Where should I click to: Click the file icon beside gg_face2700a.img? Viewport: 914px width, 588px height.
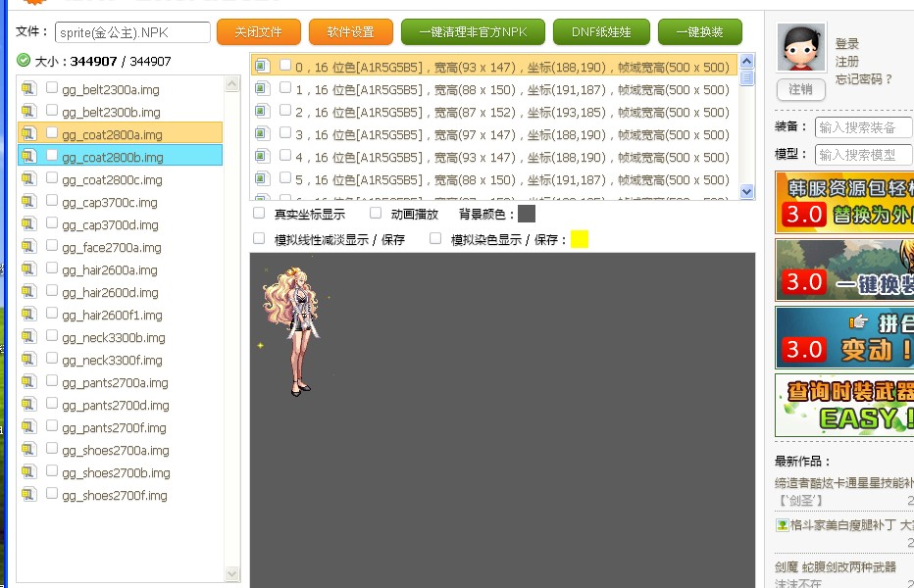(x=28, y=247)
